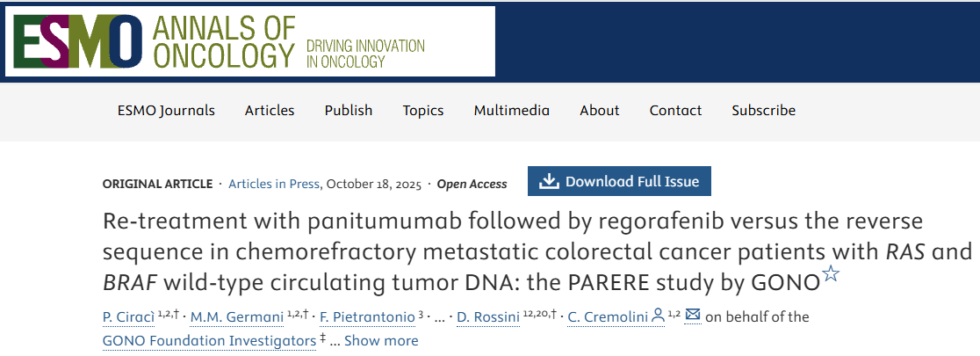
Task: Click the Annals of Oncology banner title
Action: pyautogui.click(x=223, y=41)
